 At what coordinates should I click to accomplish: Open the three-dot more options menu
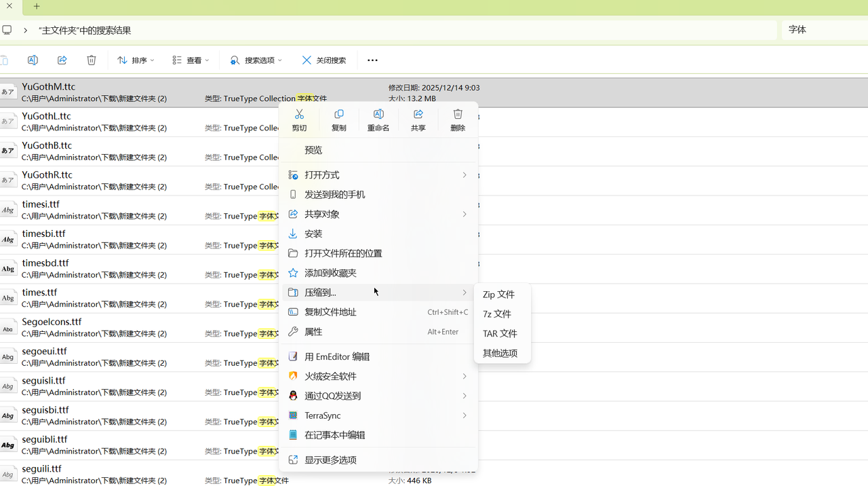[x=372, y=60]
